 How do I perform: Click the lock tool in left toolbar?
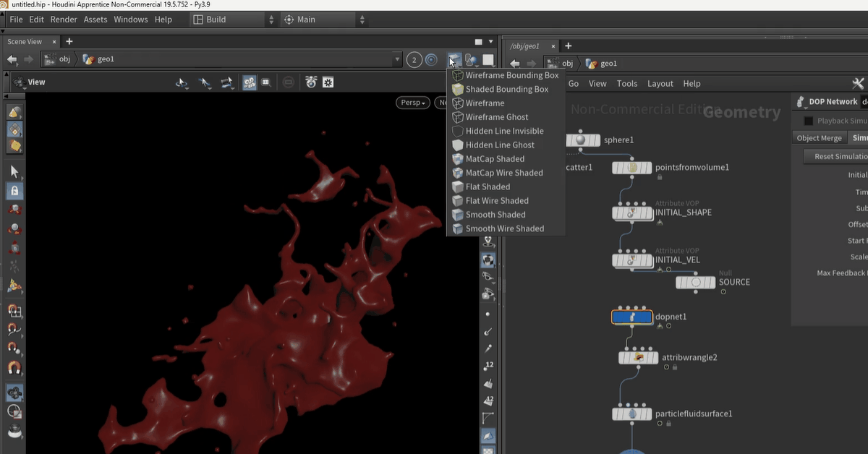coord(14,191)
